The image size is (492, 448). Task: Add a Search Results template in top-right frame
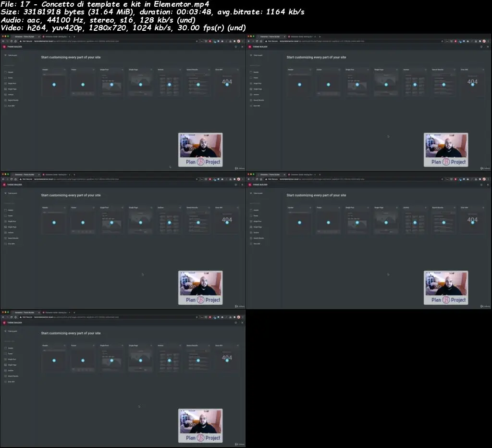(443, 85)
